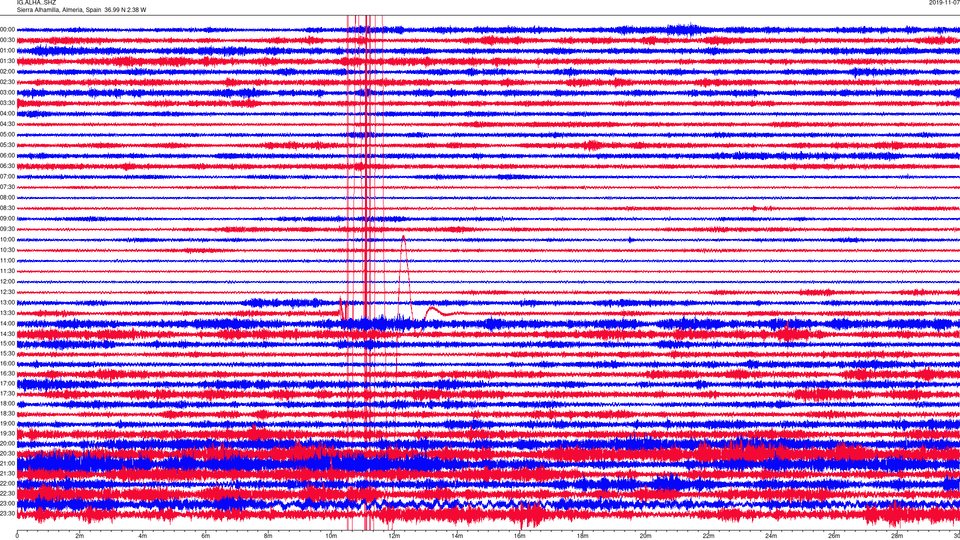
Task: Select the 03:30 trace time label
Action: click(7, 103)
